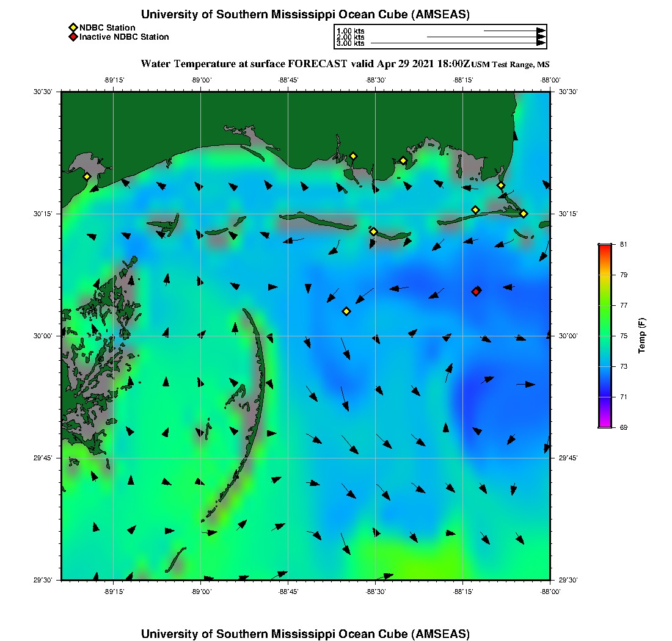
Task: Click the left "30°15'" latitude label
Action: click(x=43, y=214)
